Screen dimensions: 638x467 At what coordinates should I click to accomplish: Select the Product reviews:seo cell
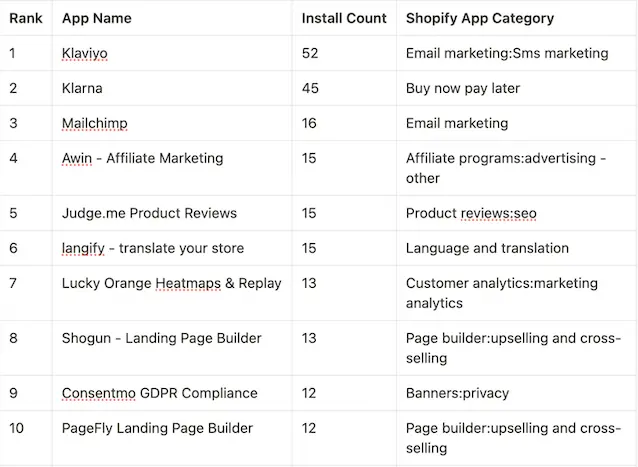tap(517, 213)
